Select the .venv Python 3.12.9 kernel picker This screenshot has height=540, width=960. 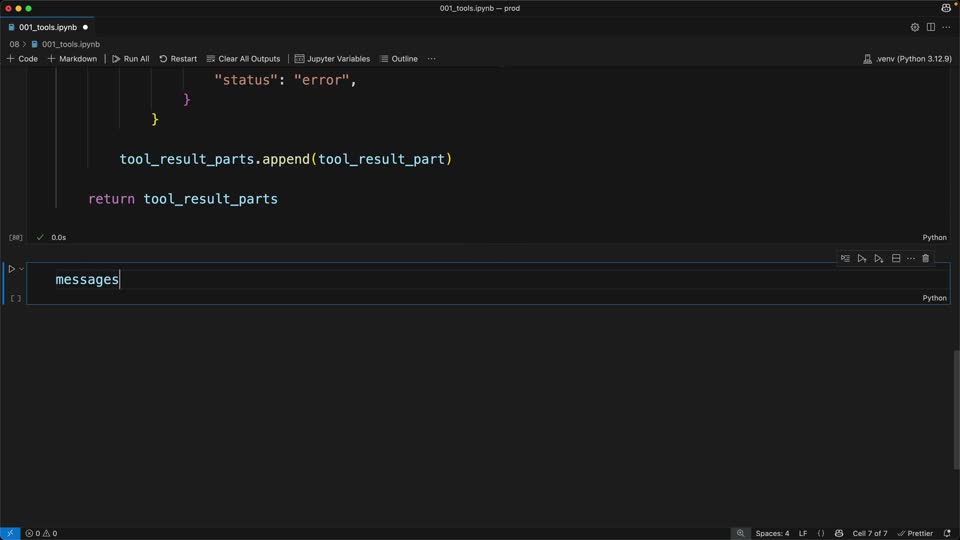point(907,59)
